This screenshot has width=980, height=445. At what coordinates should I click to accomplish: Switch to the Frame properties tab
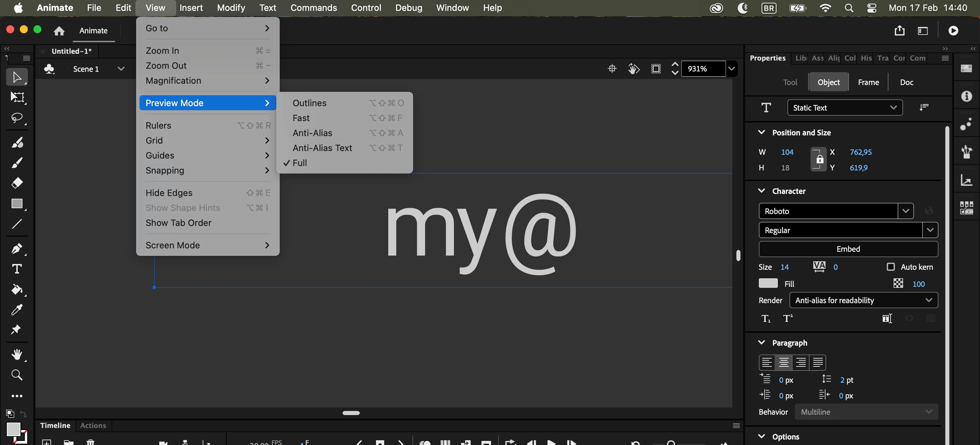click(868, 82)
